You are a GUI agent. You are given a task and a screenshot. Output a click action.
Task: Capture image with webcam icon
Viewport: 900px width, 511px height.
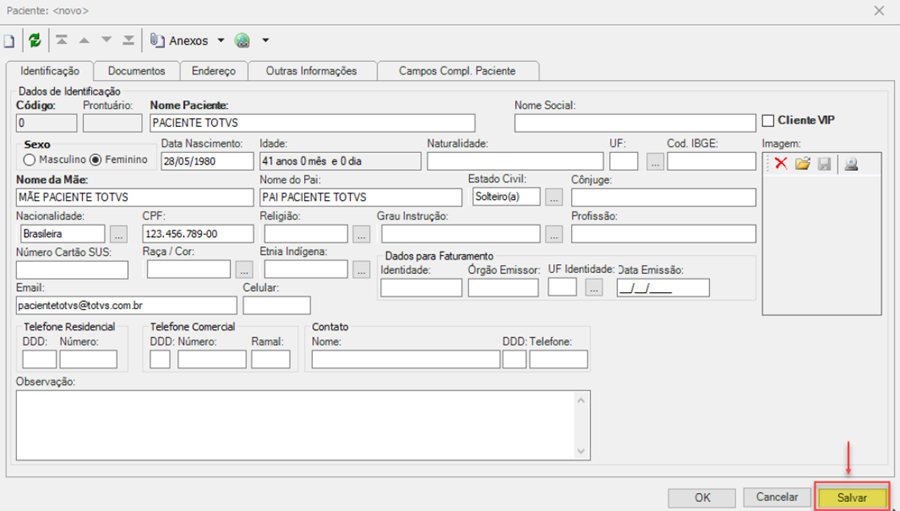[x=851, y=164]
